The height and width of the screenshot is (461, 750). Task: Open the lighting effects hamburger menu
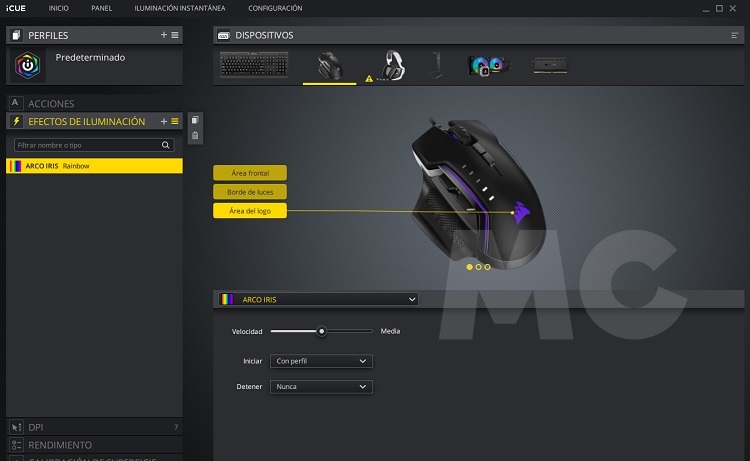click(175, 121)
